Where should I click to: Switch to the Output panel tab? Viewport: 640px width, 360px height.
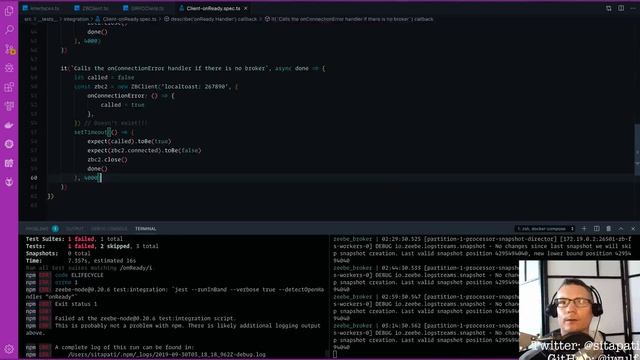tap(75, 229)
